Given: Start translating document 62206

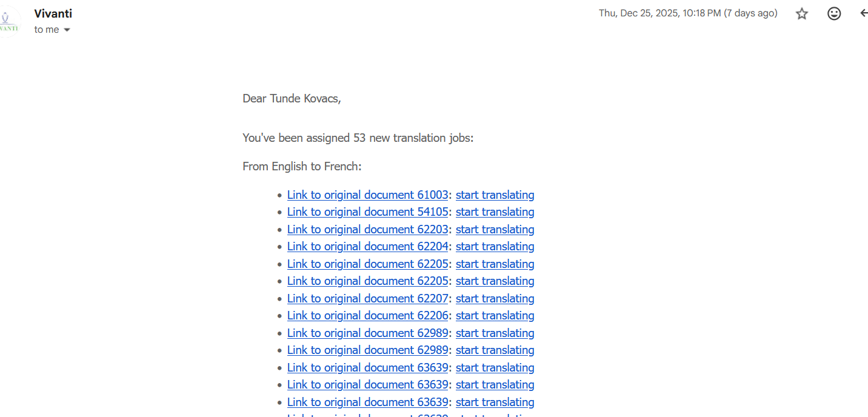Looking at the screenshot, I should click(495, 316).
